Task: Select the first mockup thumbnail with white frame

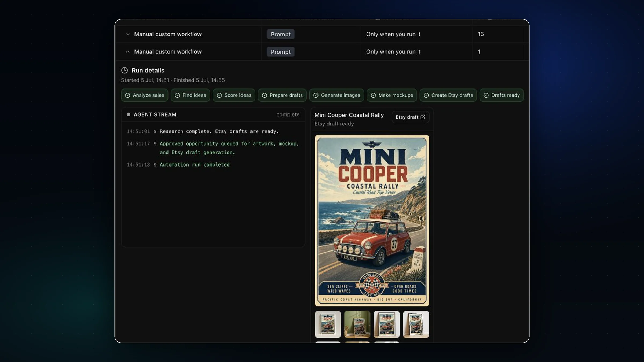Action: pyautogui.click(x=328, y=324)
